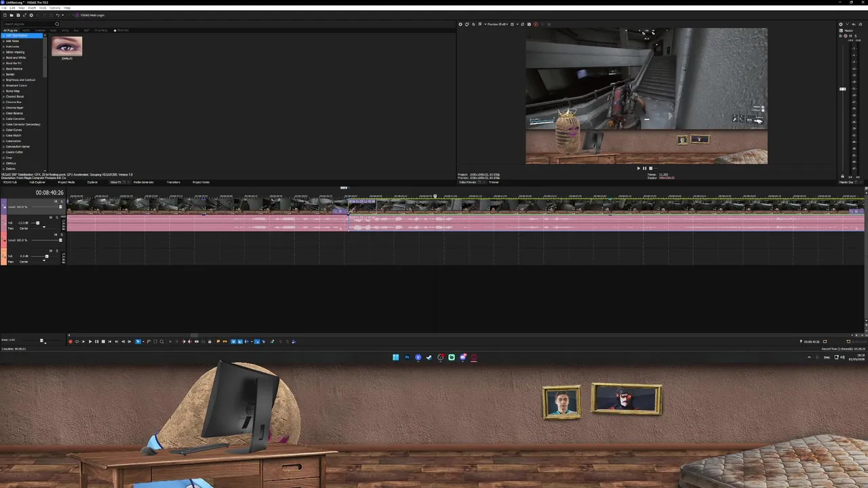
Task: Open the Preview (Full) quality dropdown
Action: tap(498, 24)
